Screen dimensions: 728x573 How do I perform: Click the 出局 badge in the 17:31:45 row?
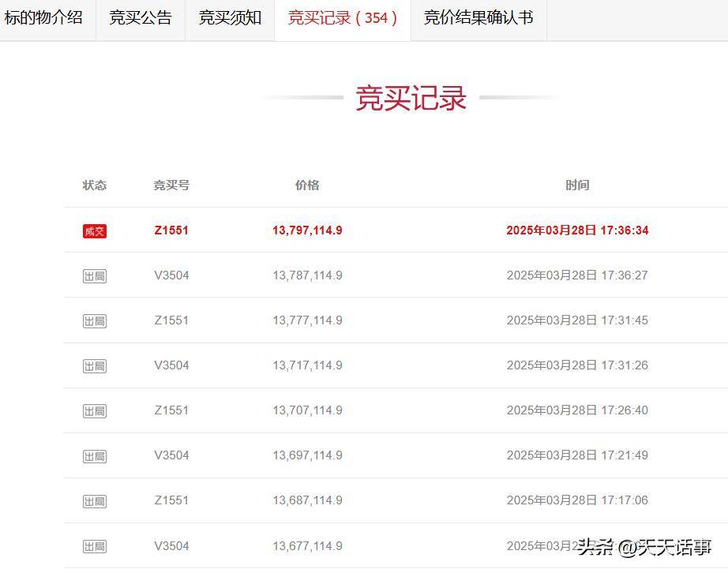point(95,321)
